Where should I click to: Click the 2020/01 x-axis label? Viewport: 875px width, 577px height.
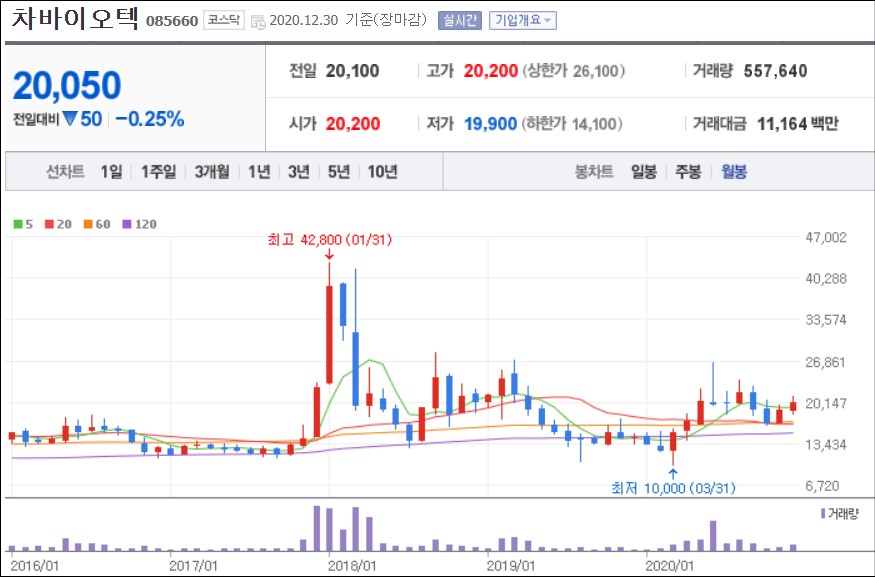click(669, 565)
